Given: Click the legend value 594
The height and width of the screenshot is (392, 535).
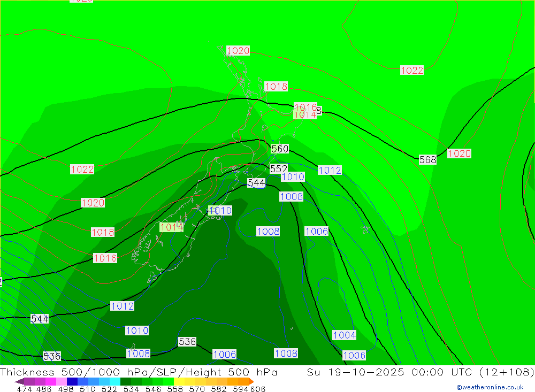Looking at the screenshot, I should tap(241, 389).
